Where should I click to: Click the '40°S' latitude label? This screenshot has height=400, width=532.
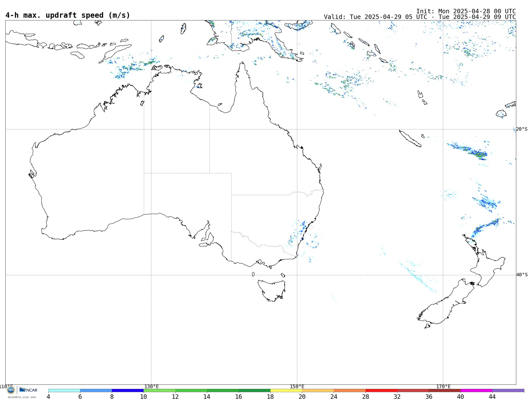[522, 275]
